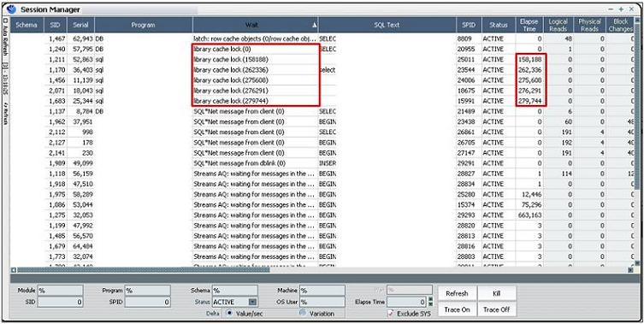Click the SPID cell 21489

click(466, 111)
